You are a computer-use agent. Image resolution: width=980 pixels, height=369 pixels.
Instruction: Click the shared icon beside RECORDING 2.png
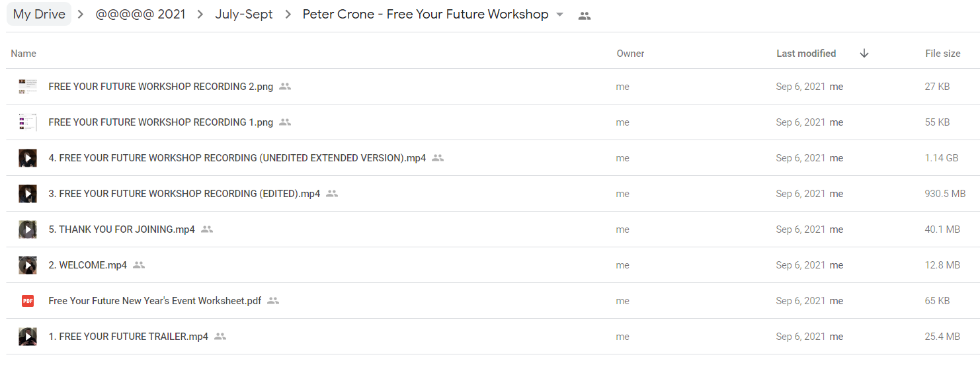[285, 87]
